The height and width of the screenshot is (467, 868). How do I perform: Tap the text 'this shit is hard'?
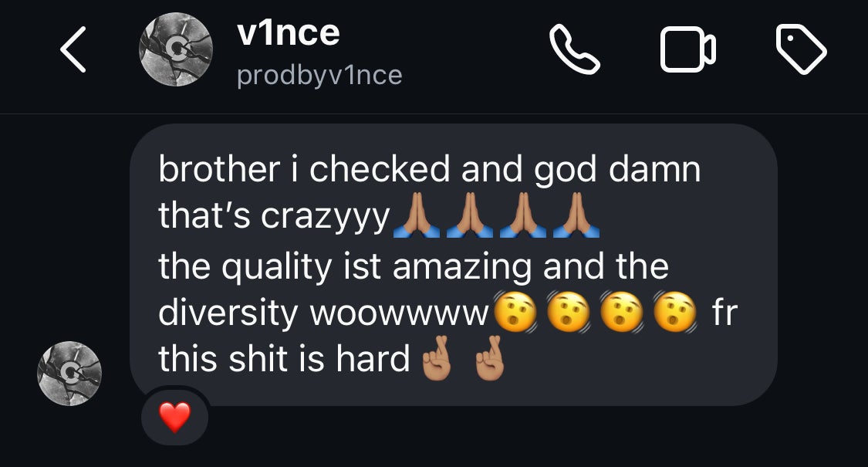click(x=284, y=359)
